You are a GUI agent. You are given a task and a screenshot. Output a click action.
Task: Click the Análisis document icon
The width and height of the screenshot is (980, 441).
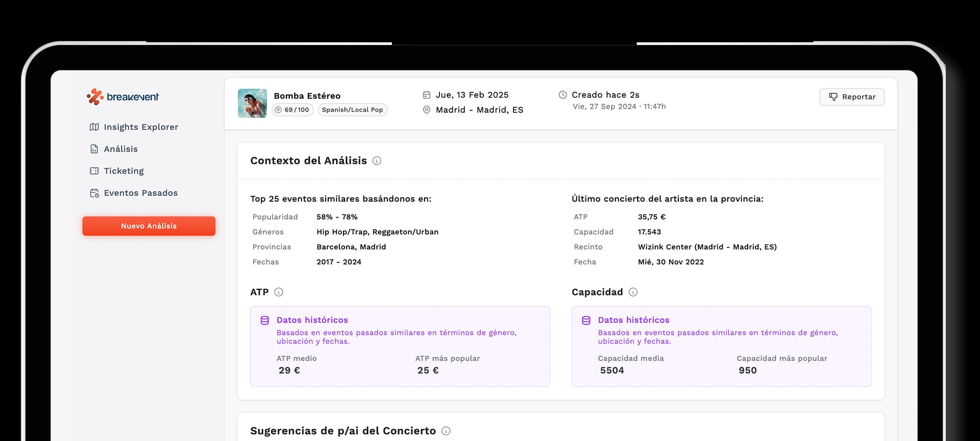pyautogui.click(x=94, y=149)
